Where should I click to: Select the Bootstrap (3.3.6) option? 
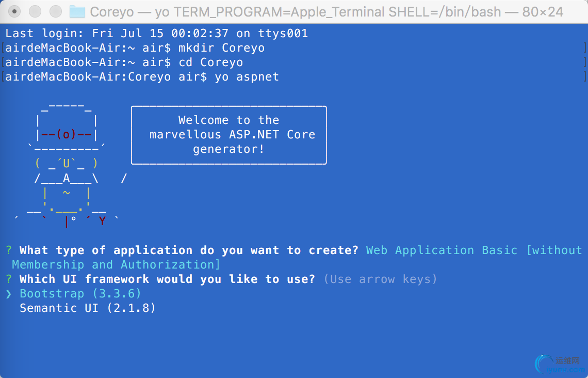(80, 294)
